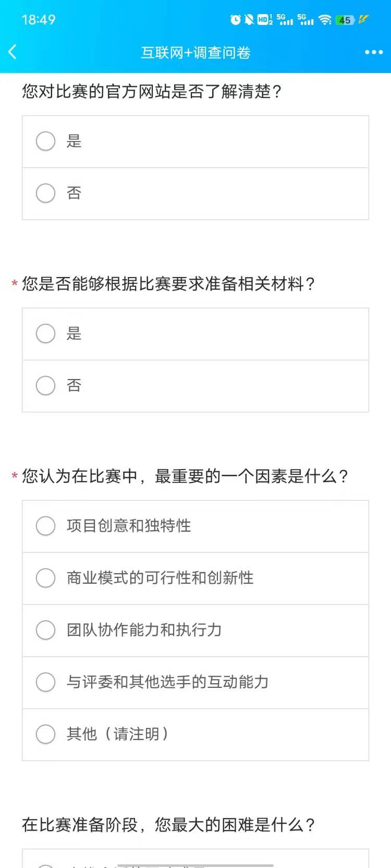The image size is (391, 868).
Task: Tap the HD call status icon
Action: [264, 20]
